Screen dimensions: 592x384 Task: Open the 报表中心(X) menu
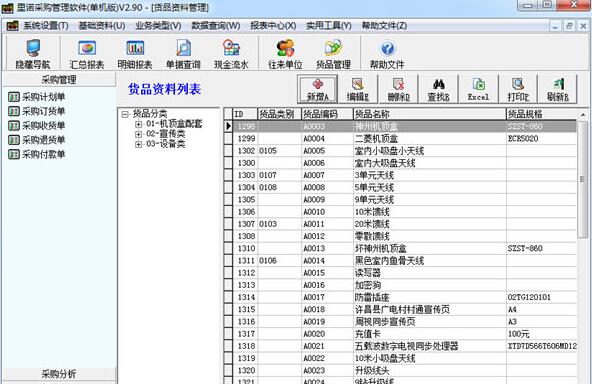(273, 26)
